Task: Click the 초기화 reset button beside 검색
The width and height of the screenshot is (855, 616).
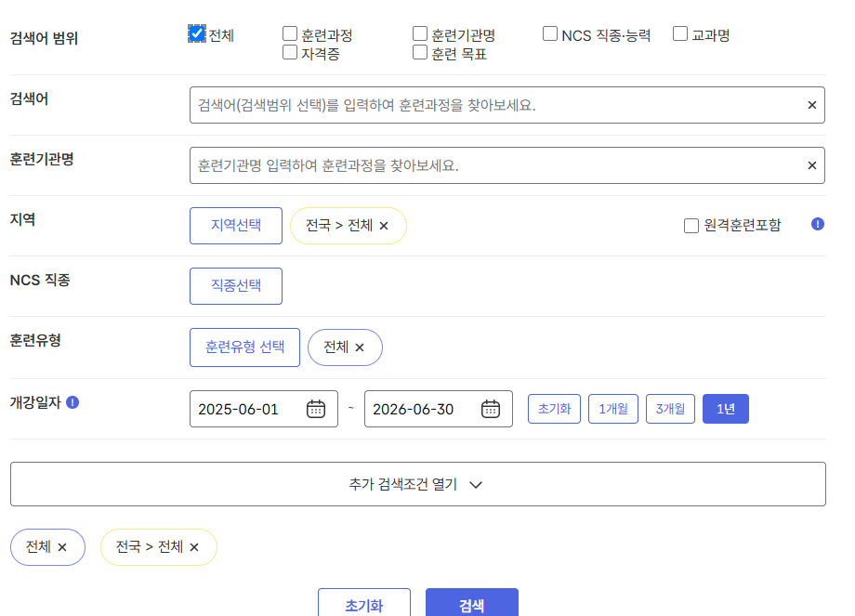Action: (x=364, y=603)
